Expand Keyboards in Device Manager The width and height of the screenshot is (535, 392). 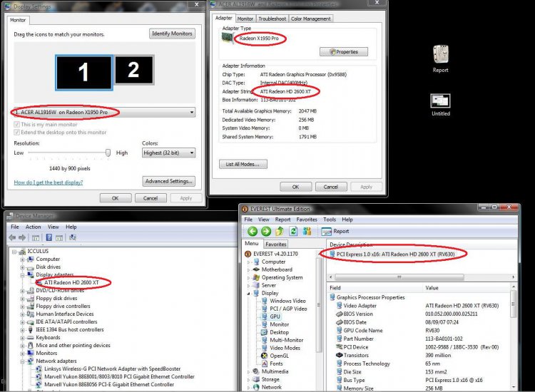point(23,337)
